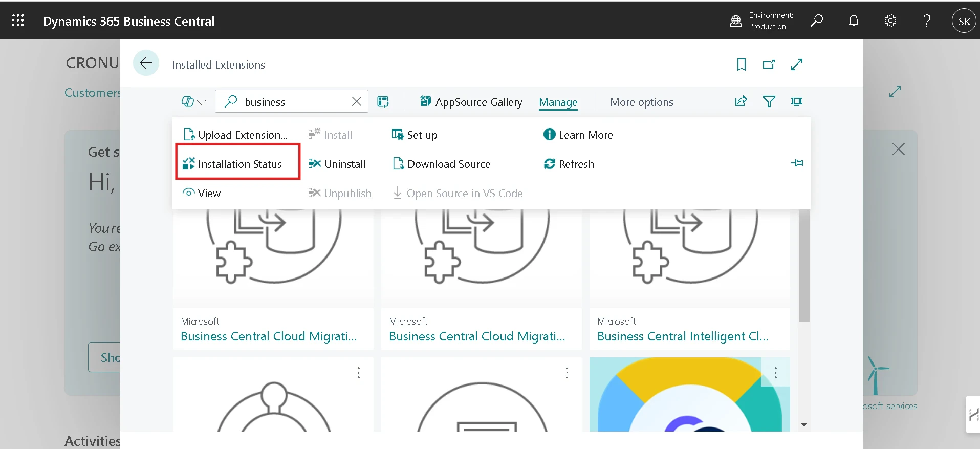Open the app launcher waffle menu

[18, 20]
